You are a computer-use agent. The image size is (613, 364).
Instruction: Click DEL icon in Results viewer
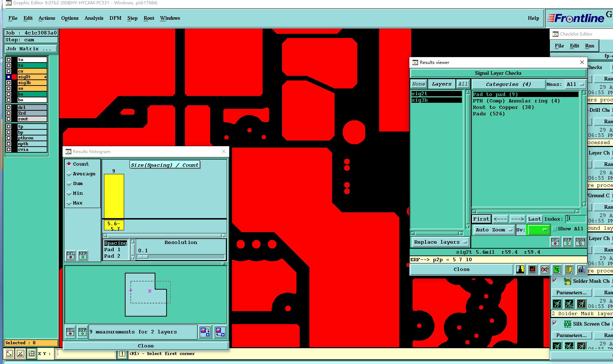pyautogui.click(x=555, y=242)
